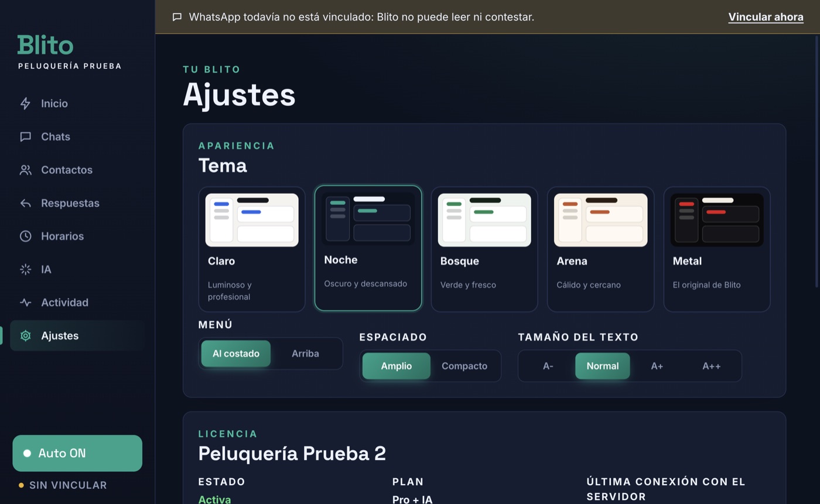Click the lightning bolt Inicio icon
Viewport: 820px width, 504px height.
click(25, 104)
